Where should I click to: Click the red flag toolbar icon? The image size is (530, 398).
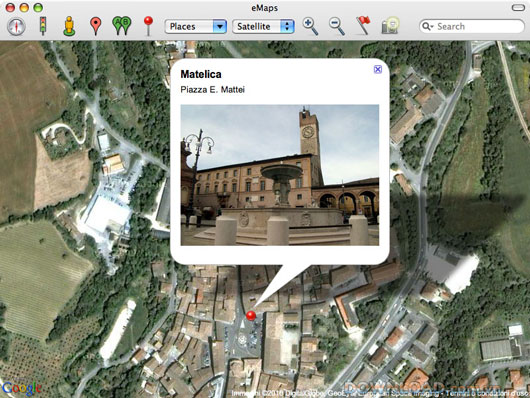tap(363, 26)
